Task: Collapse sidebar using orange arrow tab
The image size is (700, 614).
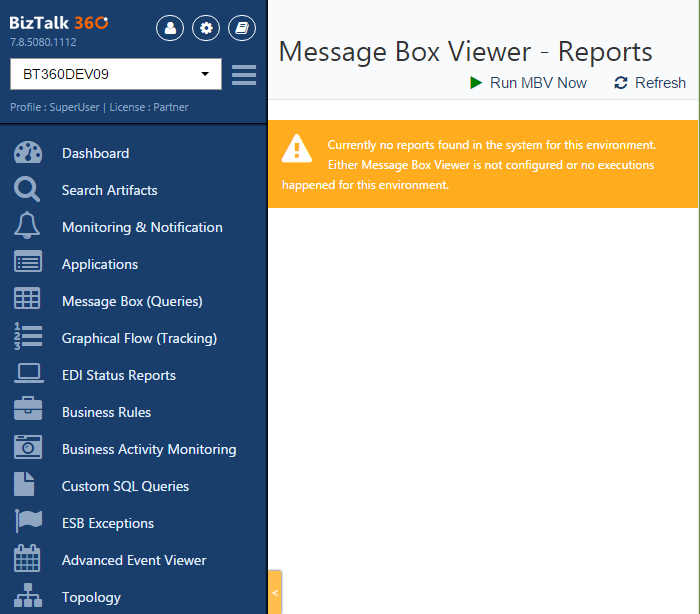Action: [x=275, y=593]
